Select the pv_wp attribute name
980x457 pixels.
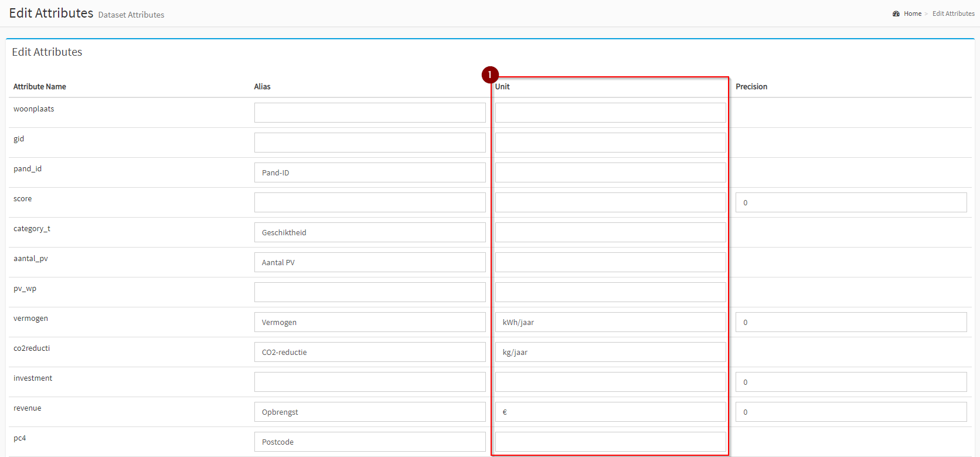pyautogui.click(x=25, y=289)
